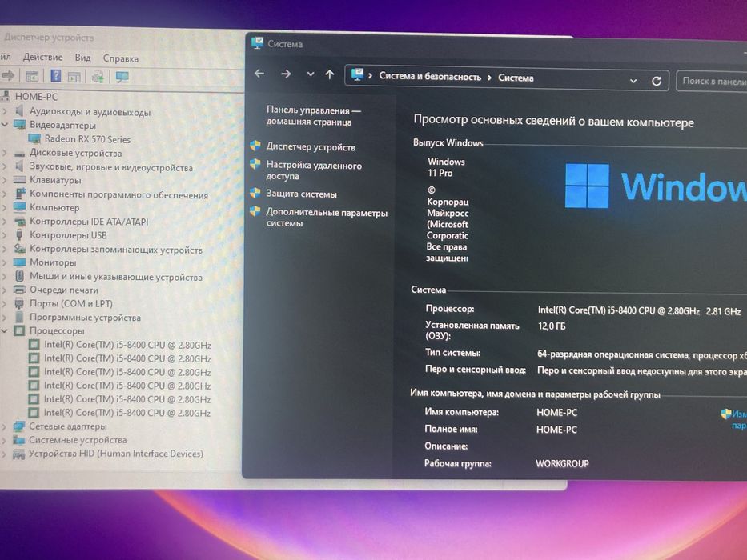Click the Процессоры chip icon

click(19, 330)
